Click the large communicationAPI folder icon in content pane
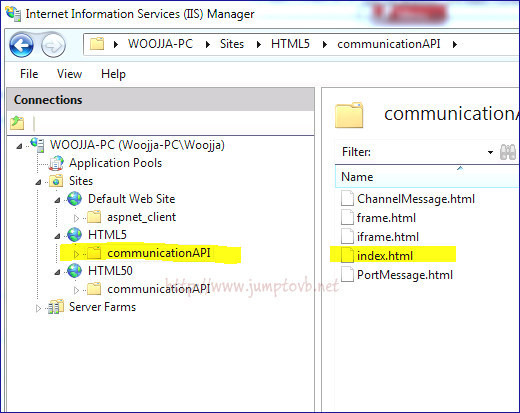Image resolution: width=520 pixels, height=413 pixels. tap(349, 115)
